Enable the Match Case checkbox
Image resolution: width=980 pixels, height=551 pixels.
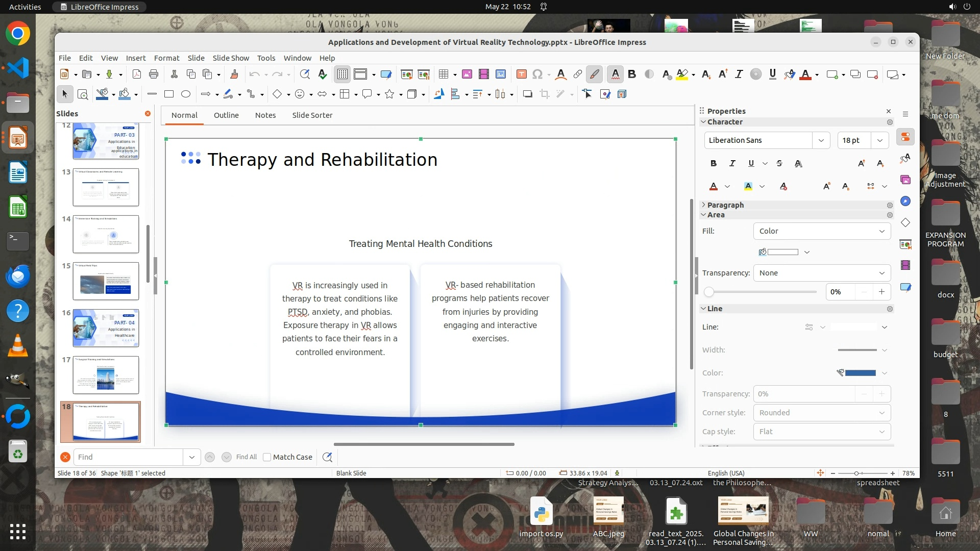point(267,457)
